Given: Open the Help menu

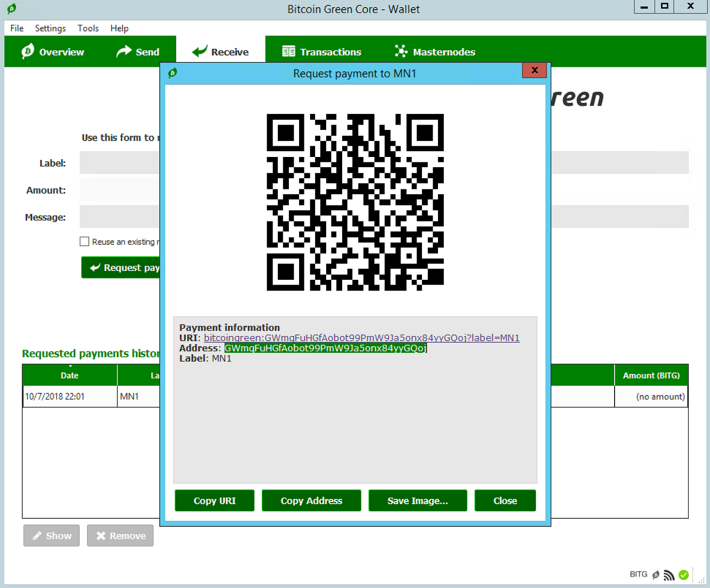Looking at the screenshot, I should coord(119,28).
